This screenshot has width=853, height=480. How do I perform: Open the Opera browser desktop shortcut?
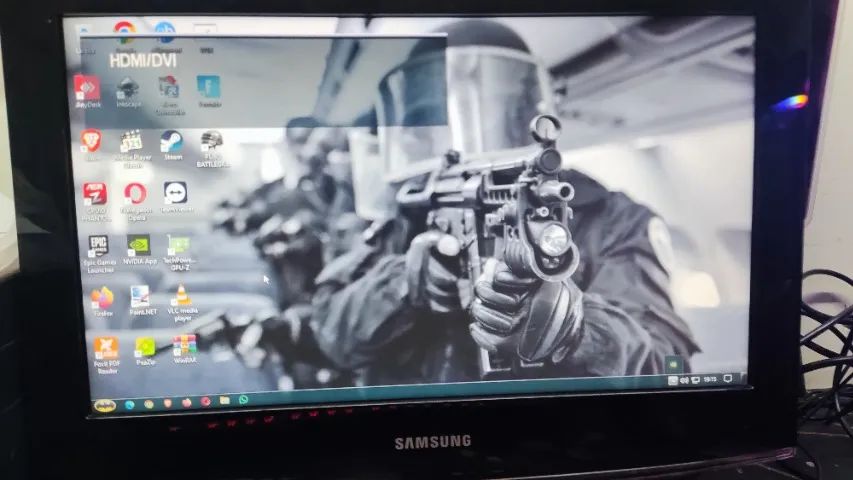click(135, 201)
